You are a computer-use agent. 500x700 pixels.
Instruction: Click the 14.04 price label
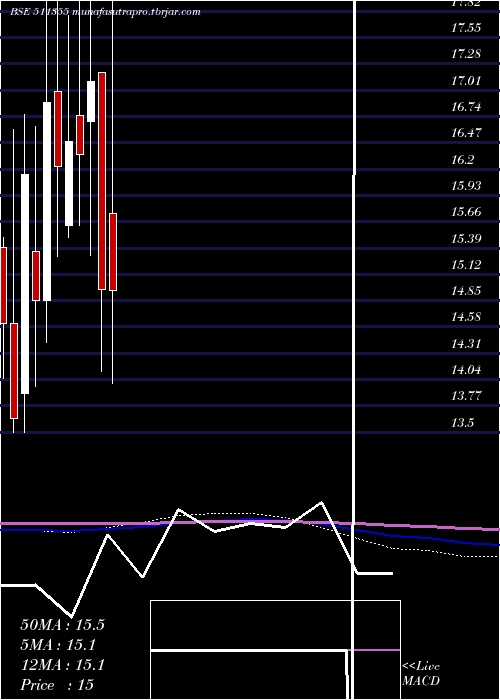pyautogui.click(x=466, y=370)
